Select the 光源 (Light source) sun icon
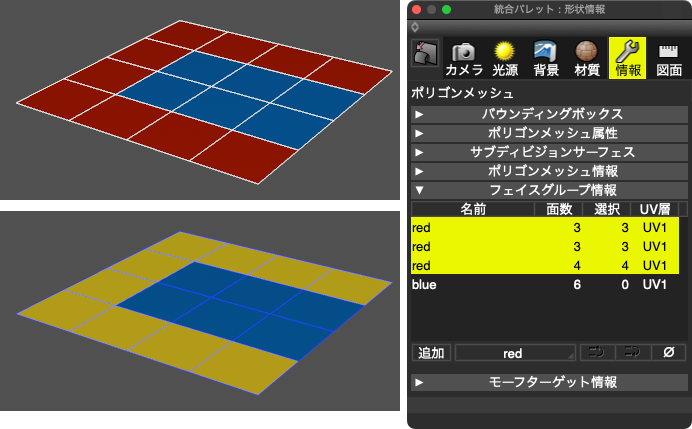Image resolution: width=692 pixels, height=429 pixels. pyautogui.click(x=504, y=58)
